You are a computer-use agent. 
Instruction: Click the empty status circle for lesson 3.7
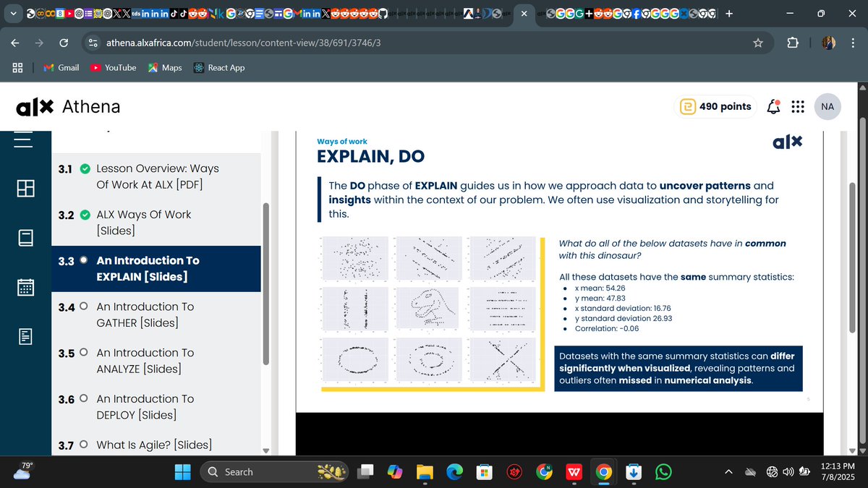(84, 445)
